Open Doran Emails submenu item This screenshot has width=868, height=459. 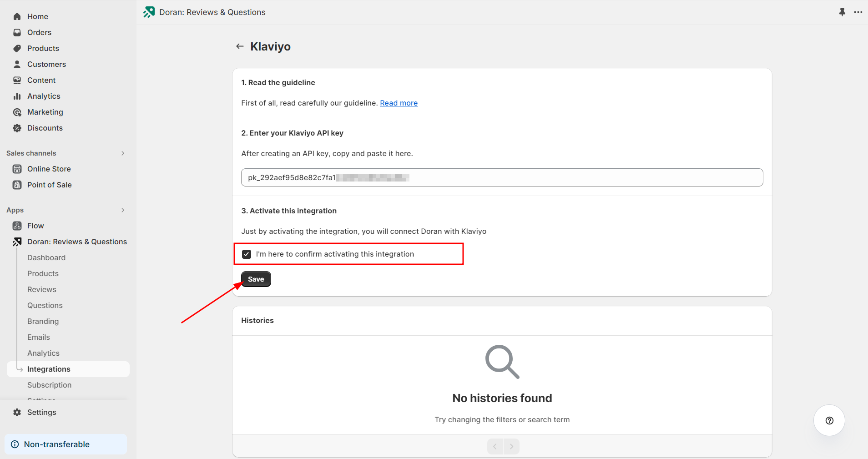(39, 337)
